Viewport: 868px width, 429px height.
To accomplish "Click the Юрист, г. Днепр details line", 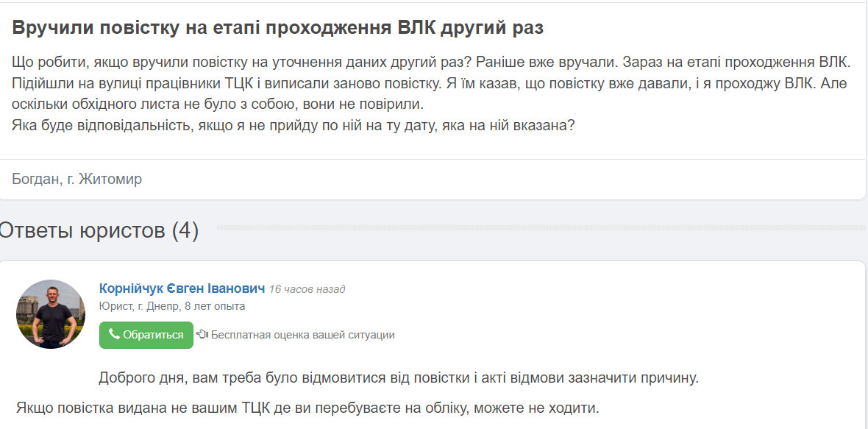I will point(172,306).
